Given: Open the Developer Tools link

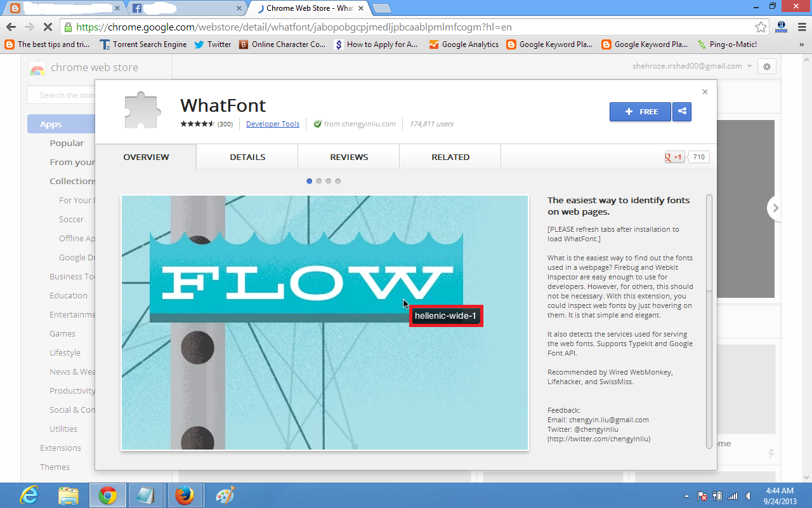Looking at the screenshot, I should pyautogui.click(x=273, y=124).
